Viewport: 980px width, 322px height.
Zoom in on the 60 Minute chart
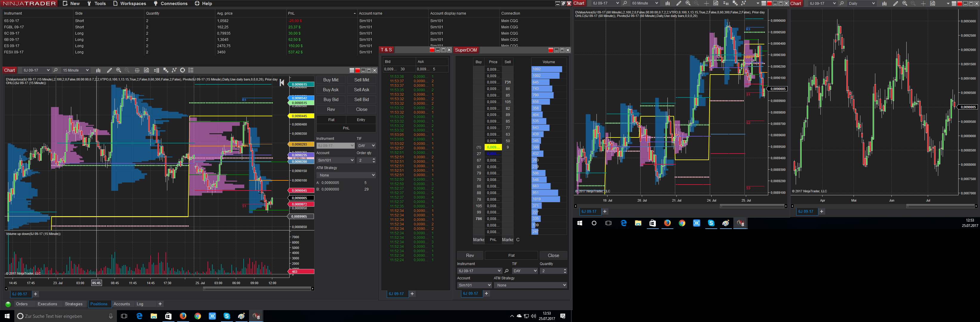pos(688,3)
